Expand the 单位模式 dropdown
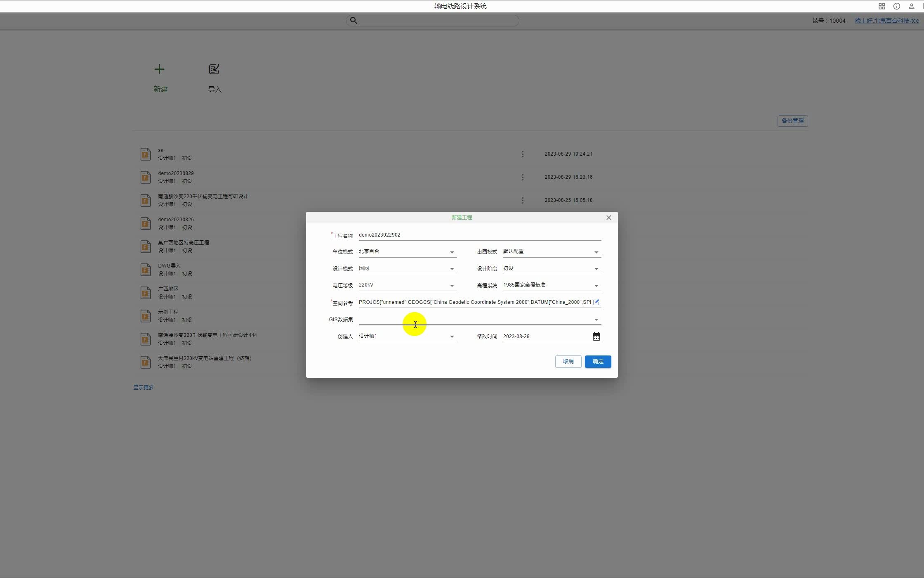 pyautogui.click(x=452, y=252)
